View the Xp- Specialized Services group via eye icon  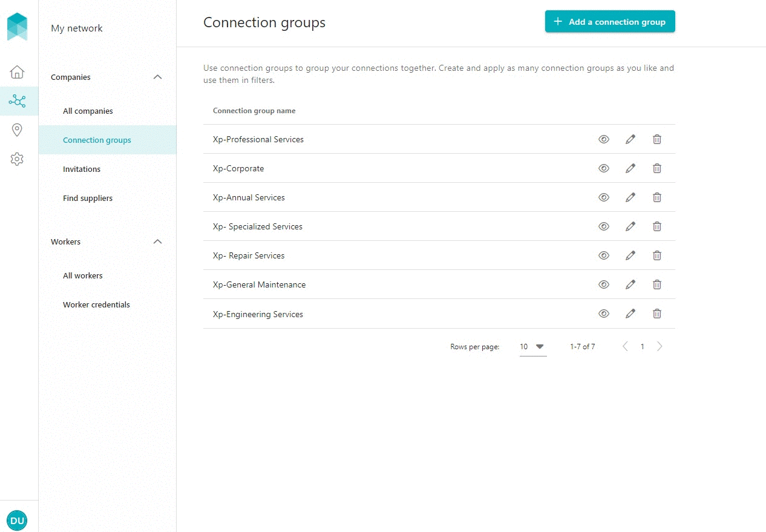(x=604, y=226)
